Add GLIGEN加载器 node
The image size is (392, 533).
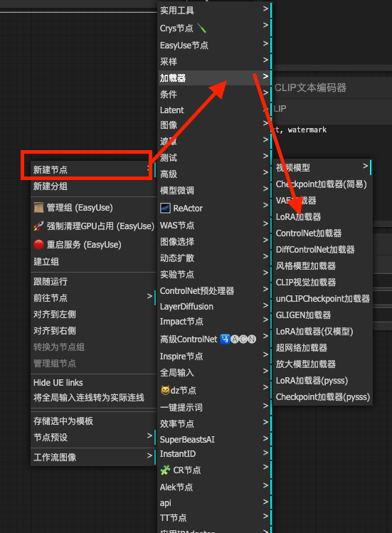click(323, 315)
